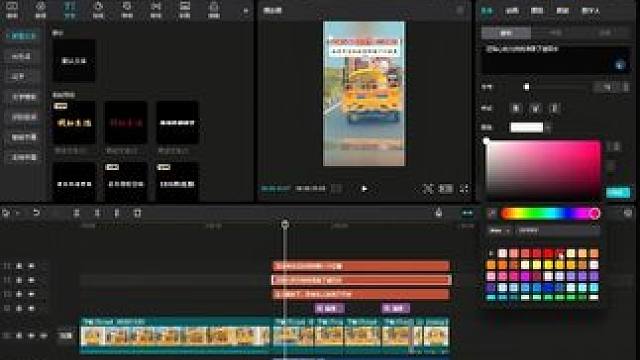Image resolution: width=640 pixels, height=360 pixels.
Task: Open the pointer tool dropdown arrow in timeline toolbar
Action: tap(18, 213)
